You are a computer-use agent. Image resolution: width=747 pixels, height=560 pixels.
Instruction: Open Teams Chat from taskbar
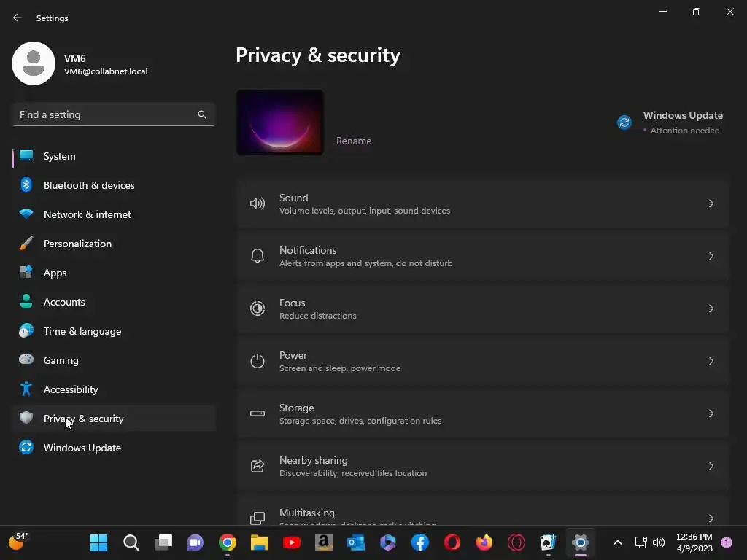pyautogui.click(x=196, y=542)
